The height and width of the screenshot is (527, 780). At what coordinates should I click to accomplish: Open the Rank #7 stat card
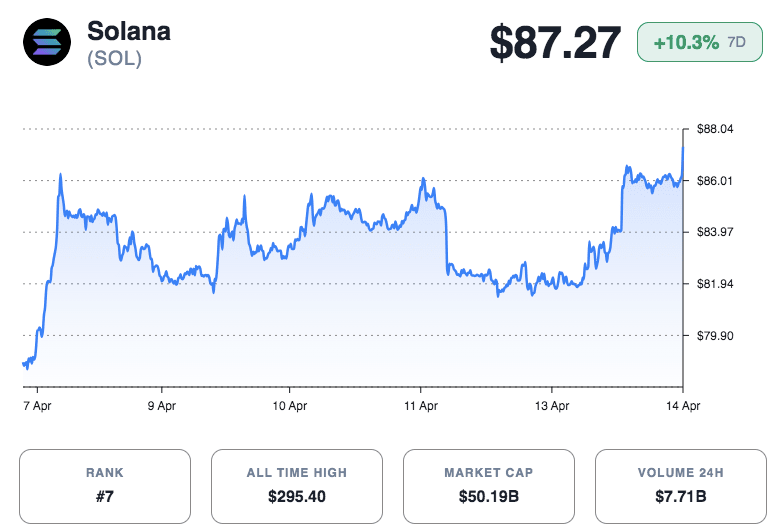pos(105,486)
